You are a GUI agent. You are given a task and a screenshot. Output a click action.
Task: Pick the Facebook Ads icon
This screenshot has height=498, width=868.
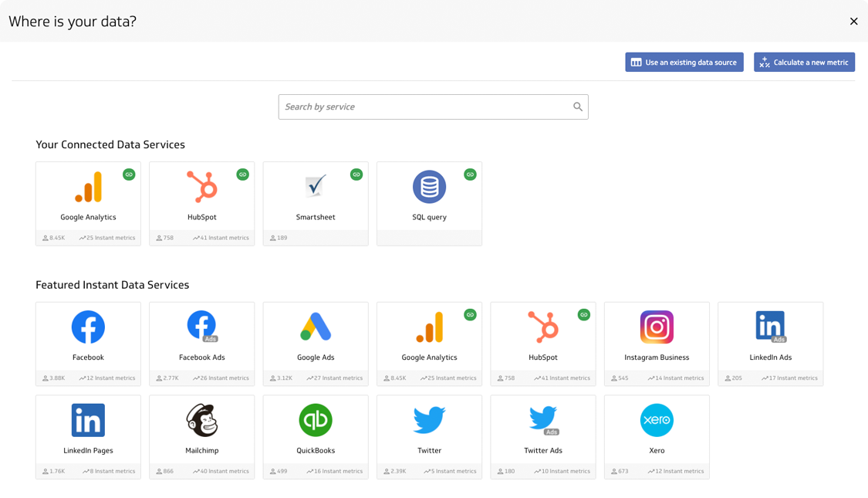(202, 327)
